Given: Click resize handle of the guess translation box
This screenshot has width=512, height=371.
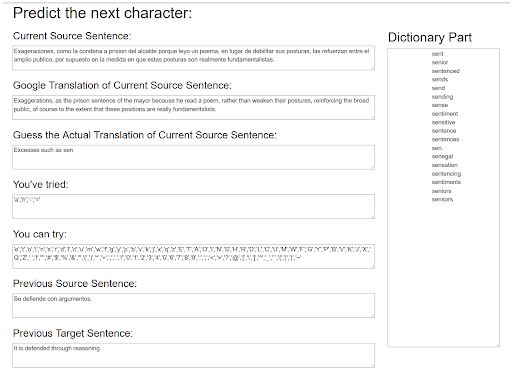Looking at the screenshot, I should tap(372, 167).
